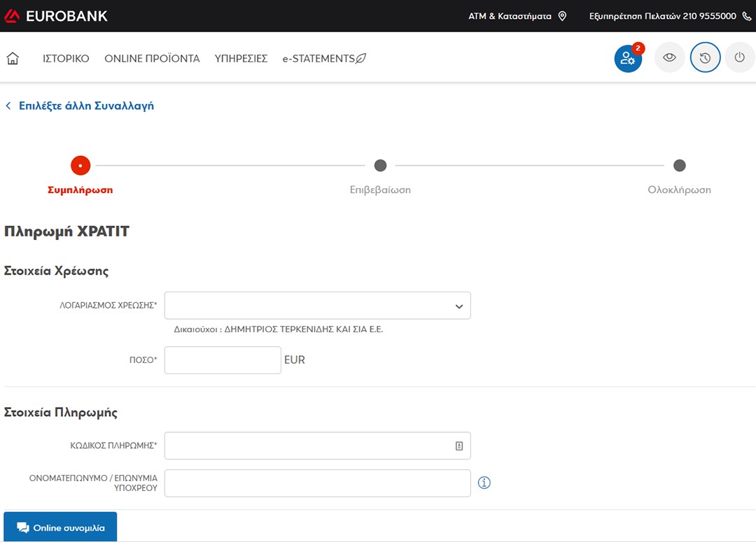756x542 pixels.
Task: Click the info icon beside payer name
Action: (x=484, y=483)
